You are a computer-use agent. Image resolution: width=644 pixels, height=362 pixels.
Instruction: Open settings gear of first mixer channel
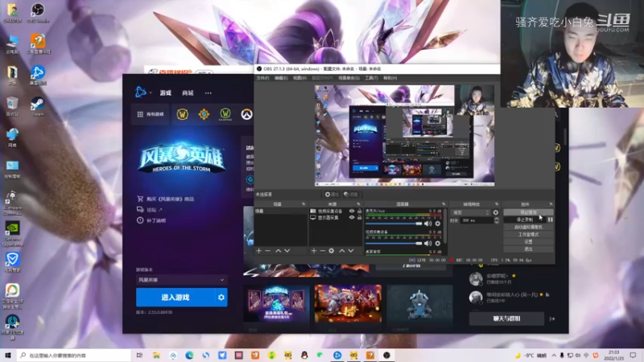click(x=438, y=224)
